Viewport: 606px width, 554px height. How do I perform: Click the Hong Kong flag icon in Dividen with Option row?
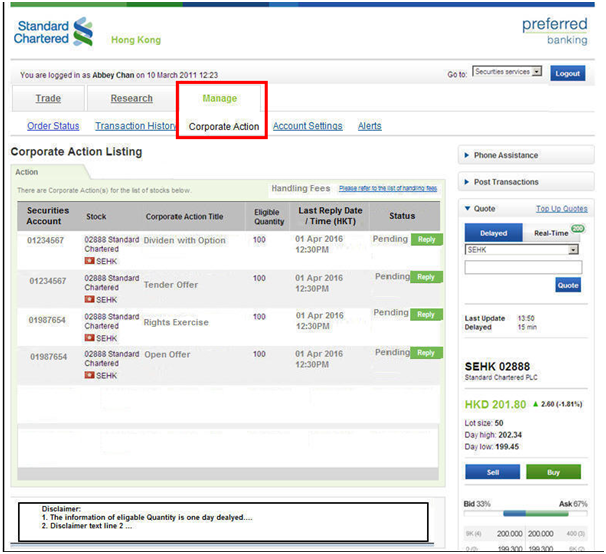[x=89, y=261]
